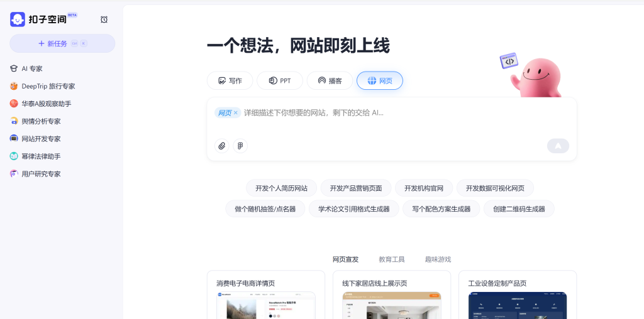Attach a file with the paperclip icon
Viewport: 644px width, 319px height.
222,146
